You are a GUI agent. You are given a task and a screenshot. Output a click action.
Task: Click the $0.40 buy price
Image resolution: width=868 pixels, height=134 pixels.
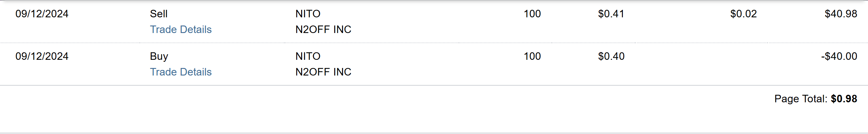point(611,56)
